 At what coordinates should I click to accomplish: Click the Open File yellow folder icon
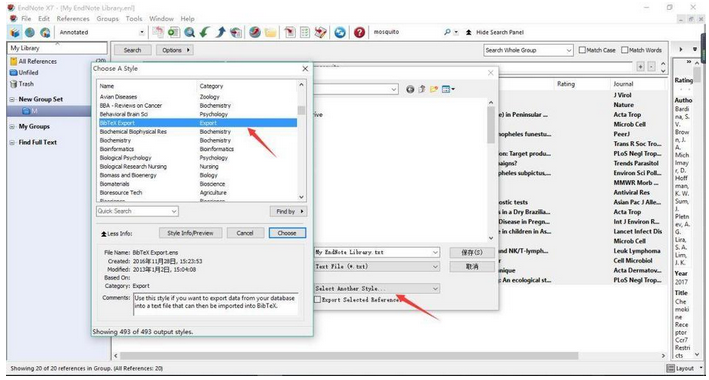coord(270,33)
